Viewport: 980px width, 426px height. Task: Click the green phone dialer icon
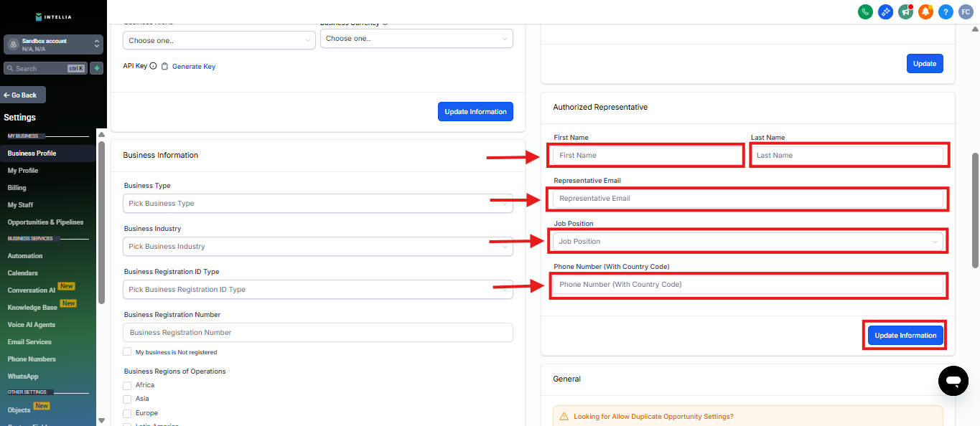tap(865, 11)
